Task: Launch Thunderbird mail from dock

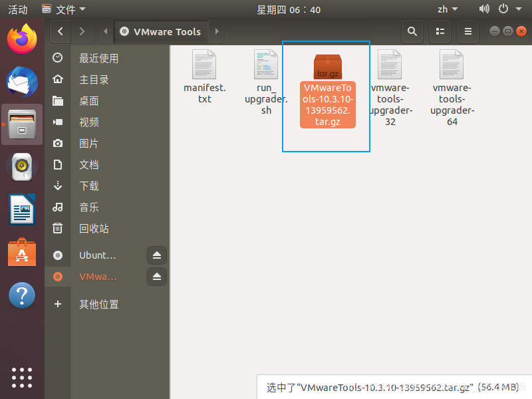Action: click(22, 81)
